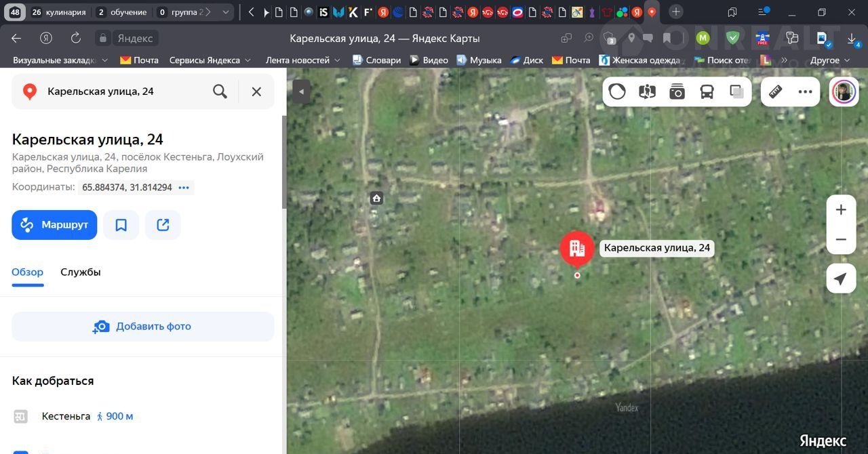This screenshot has width=868, height=454.
Task: Zoom in on the map
Action: tap(841, 210)
